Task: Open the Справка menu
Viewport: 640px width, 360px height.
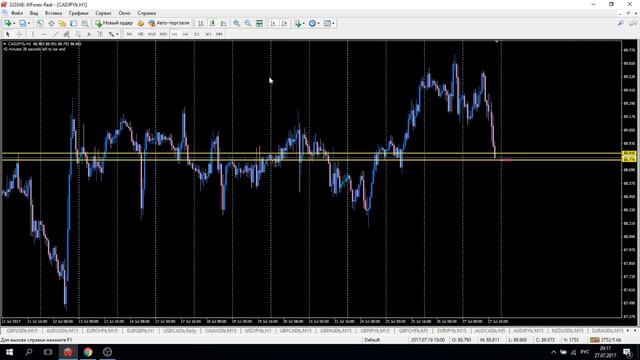Action: 147,13
